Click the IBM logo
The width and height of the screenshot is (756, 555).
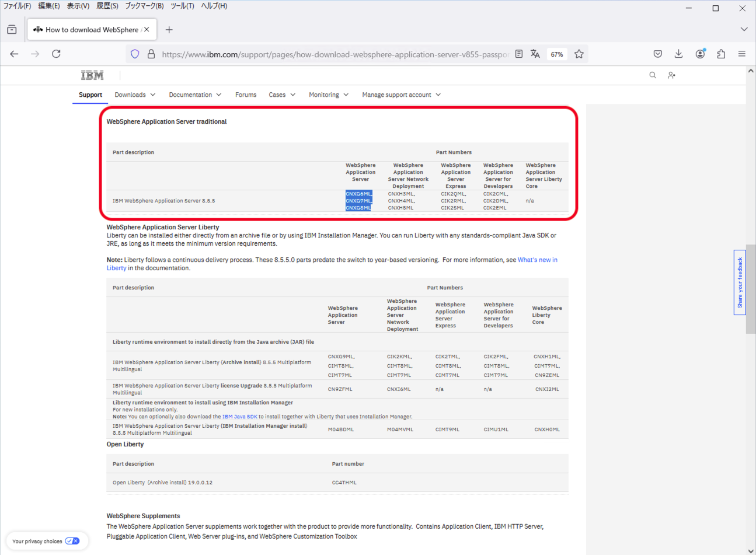point(92,75)
